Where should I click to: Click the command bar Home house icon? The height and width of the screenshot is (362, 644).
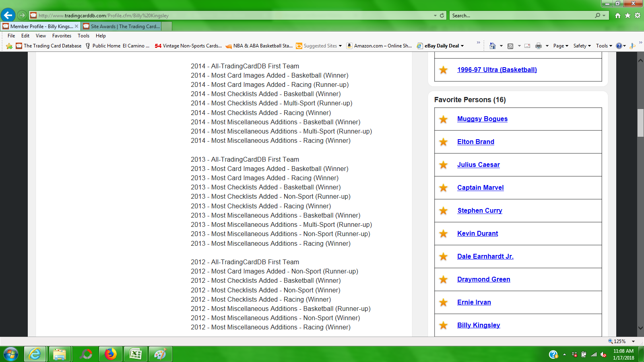click(x=492, y=46)
